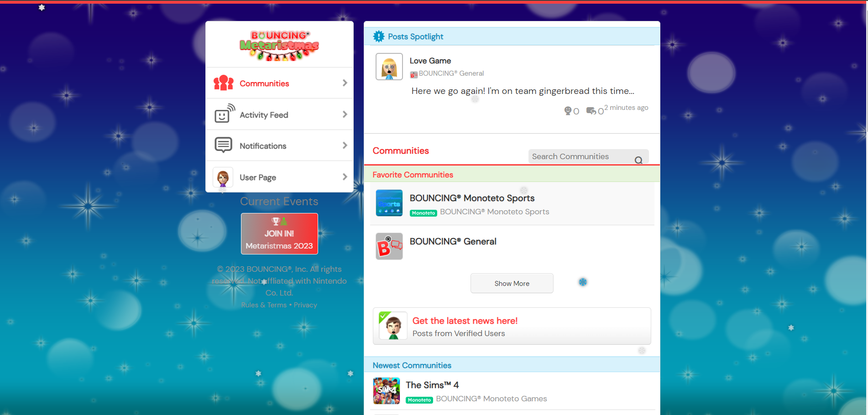The width and height of the screenshot is (868, 415).
Task: Open Love Game user name link
Action: (430, 61)
